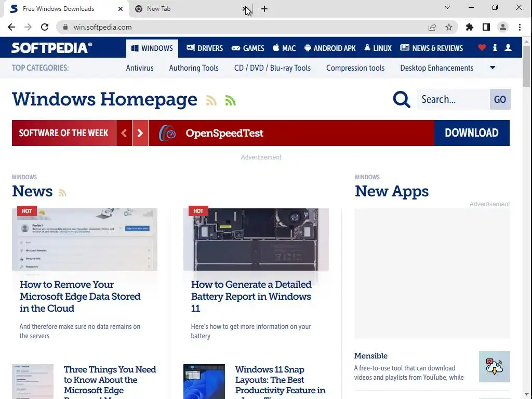Viewport: 532px width, 399px height.
Task: Open the OpenSpeedTest title
Action: [x=224, y=133]
